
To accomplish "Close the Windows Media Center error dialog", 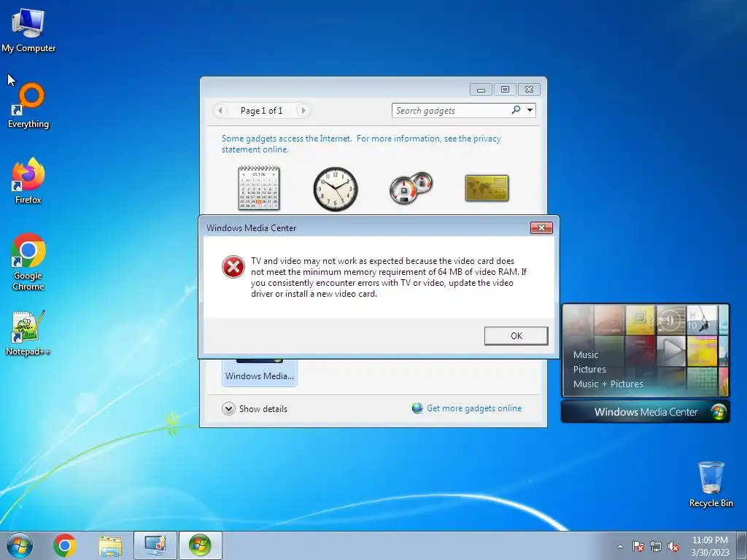I will click(x=541, y=227).
